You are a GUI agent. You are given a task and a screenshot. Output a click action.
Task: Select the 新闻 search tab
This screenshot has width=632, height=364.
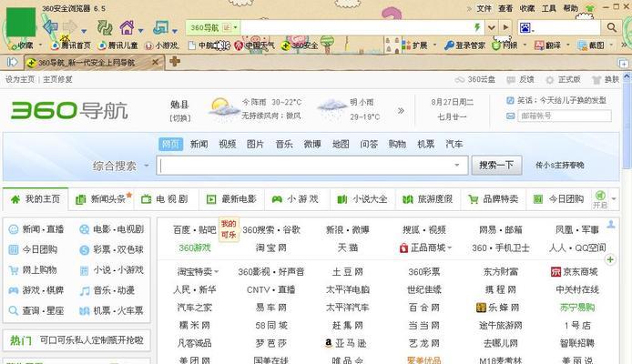click(x=199, y=144)
